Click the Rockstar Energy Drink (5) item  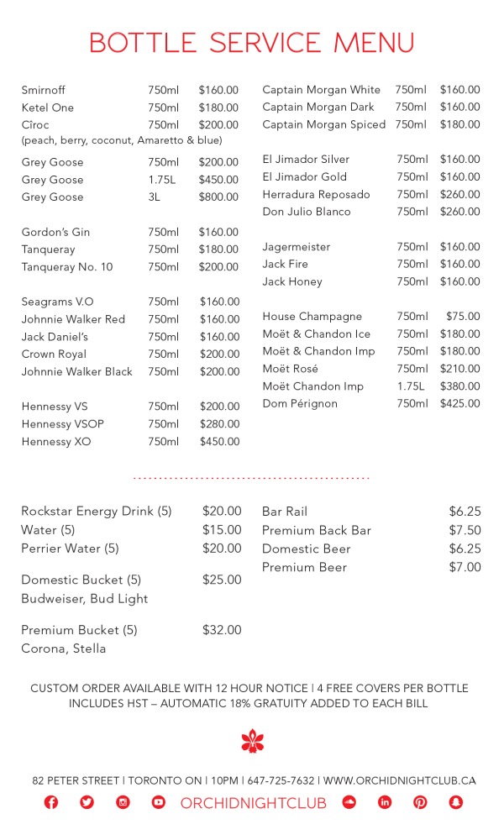96,511
